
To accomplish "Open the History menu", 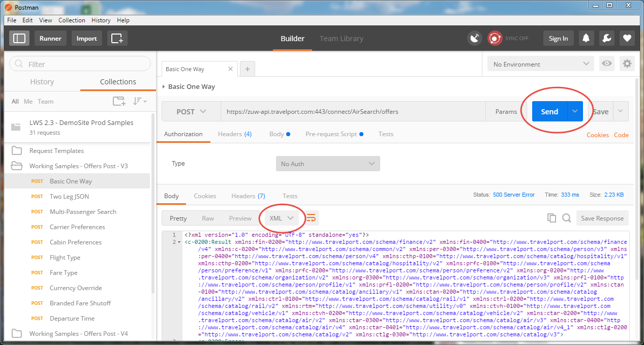I will click(101, 20).
